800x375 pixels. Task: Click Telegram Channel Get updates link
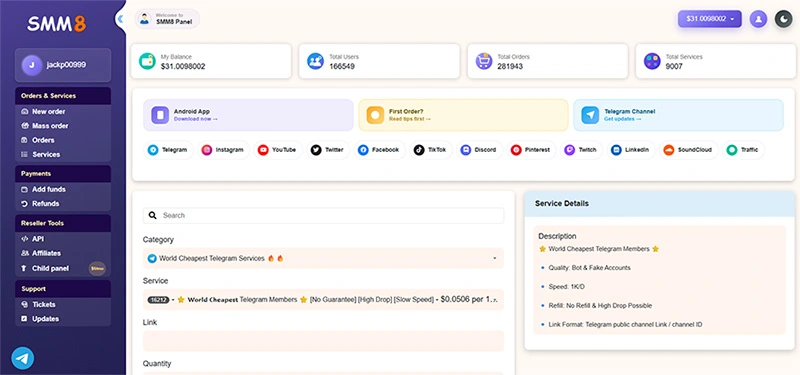tap(623, 119)
